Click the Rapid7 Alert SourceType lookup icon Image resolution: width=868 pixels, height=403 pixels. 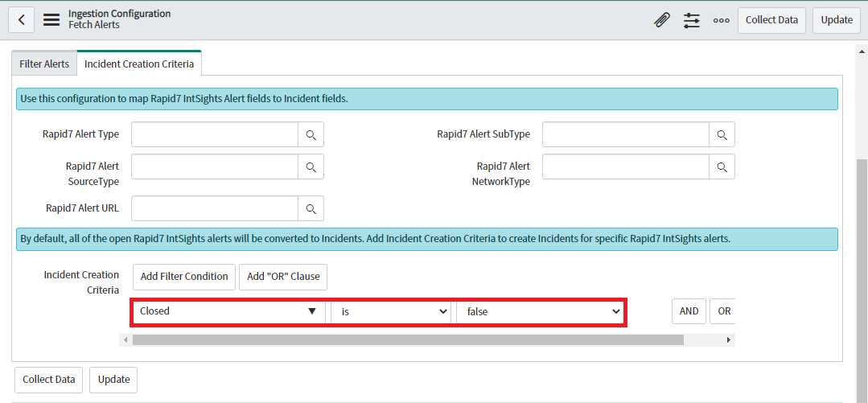click(x=311, y=167)
